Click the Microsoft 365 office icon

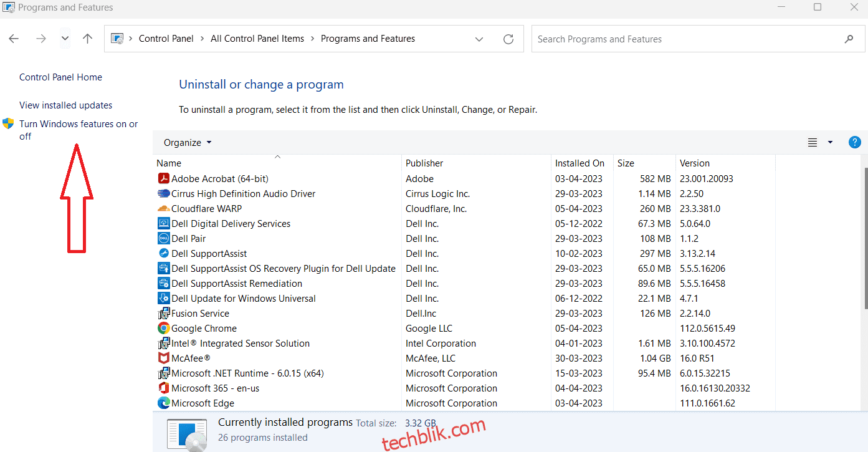tap(164, 388)
